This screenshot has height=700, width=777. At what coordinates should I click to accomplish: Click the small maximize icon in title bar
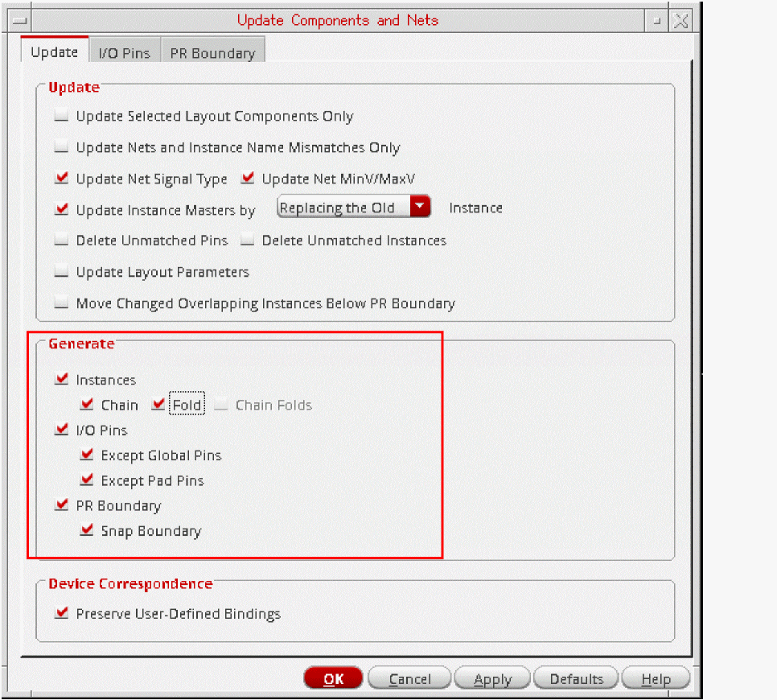(x=656, y=21)
